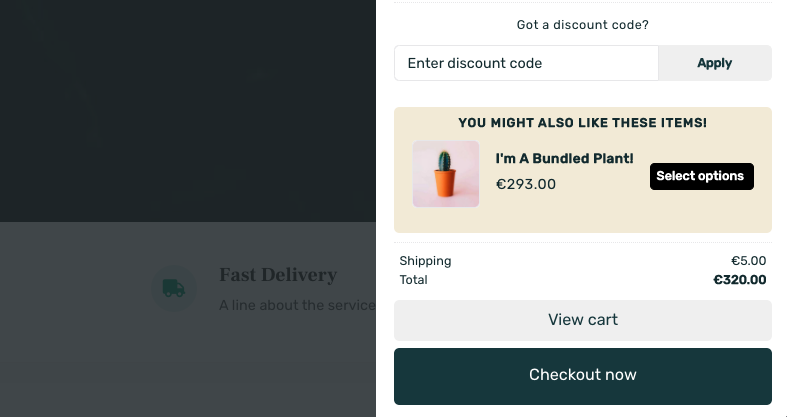Focus the Enter discount code field
This screenshot has height=417, width=787.
point(526,63)
